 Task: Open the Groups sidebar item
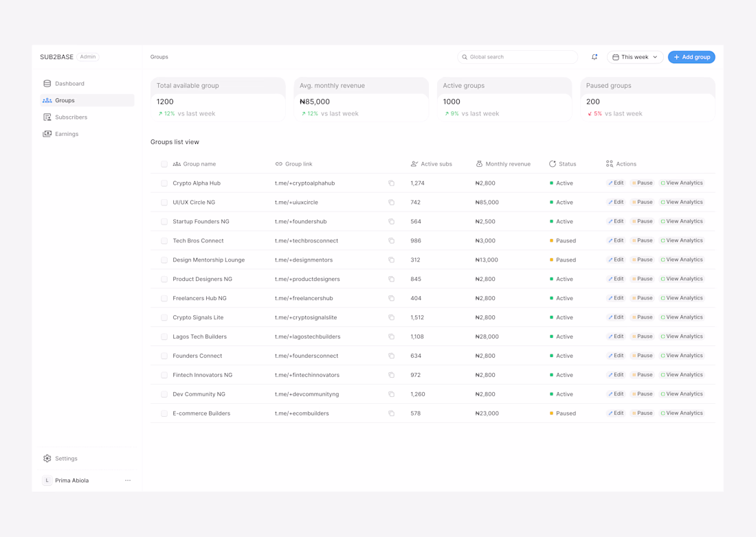(87, 100)
